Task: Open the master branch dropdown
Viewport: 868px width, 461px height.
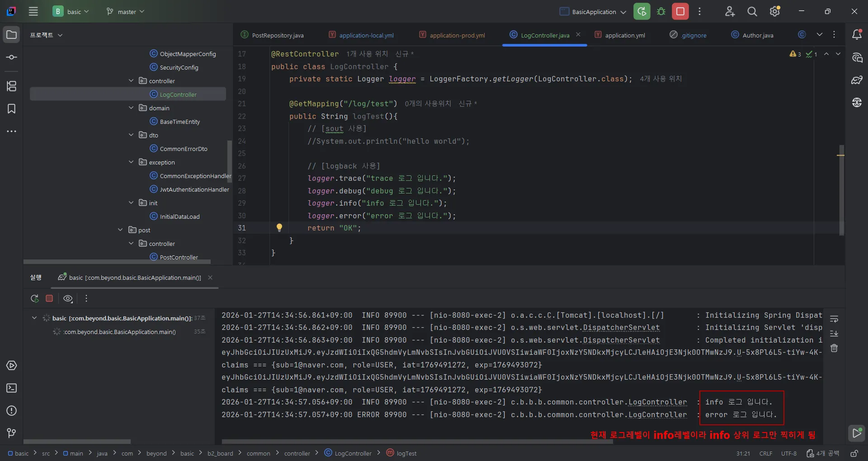Action: tap(125, 11)
